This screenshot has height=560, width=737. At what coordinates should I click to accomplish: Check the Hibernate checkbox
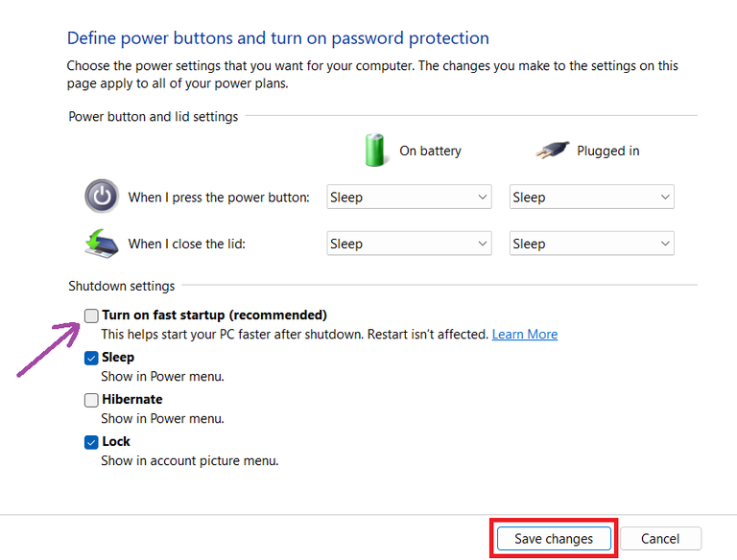pos(91,400)
